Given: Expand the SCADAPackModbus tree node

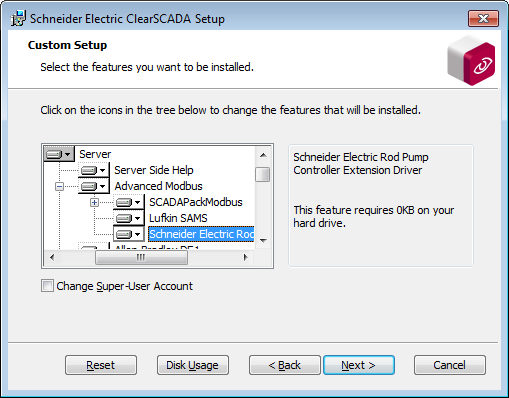Looking at the screenshot, I should click(x=94, y=202).
